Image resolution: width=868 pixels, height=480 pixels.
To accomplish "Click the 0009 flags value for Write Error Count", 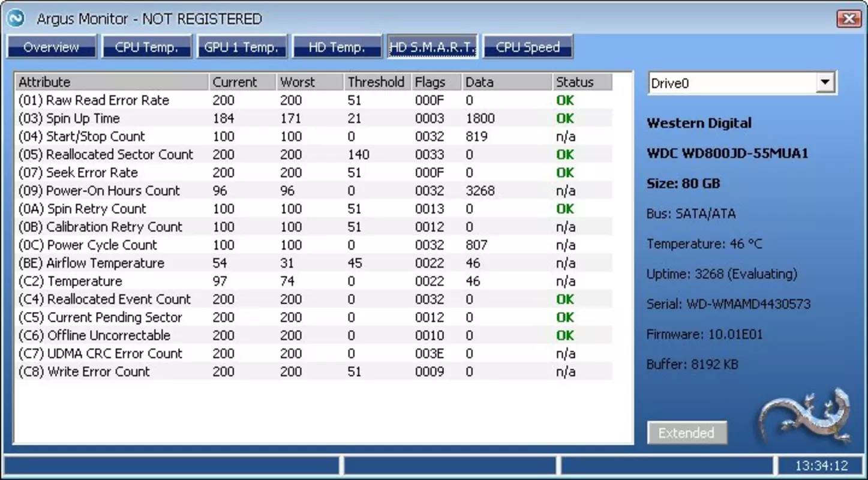I will (430, 371).
